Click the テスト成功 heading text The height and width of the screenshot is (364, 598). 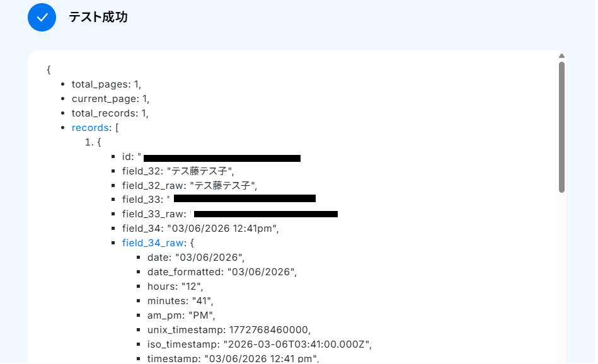pyautogui.click(x=98, y=17)
